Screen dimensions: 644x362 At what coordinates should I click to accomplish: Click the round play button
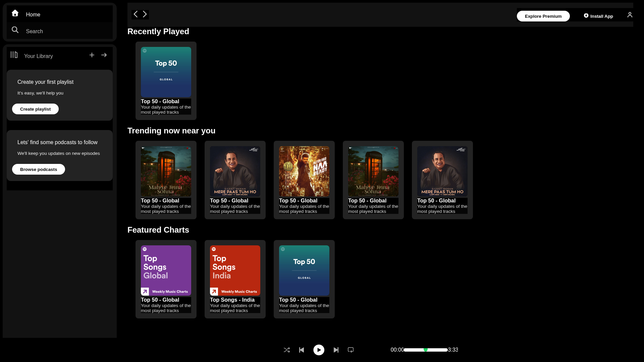(319, 350)
